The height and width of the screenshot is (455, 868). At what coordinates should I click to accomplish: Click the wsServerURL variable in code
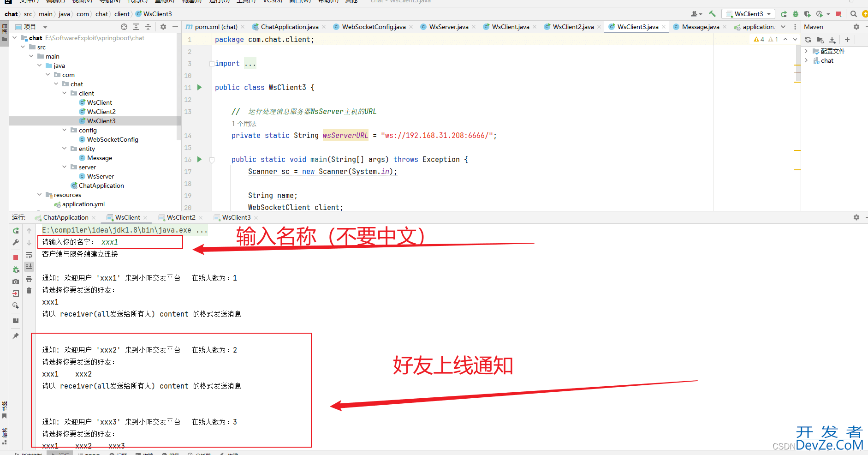click(345, 136)
